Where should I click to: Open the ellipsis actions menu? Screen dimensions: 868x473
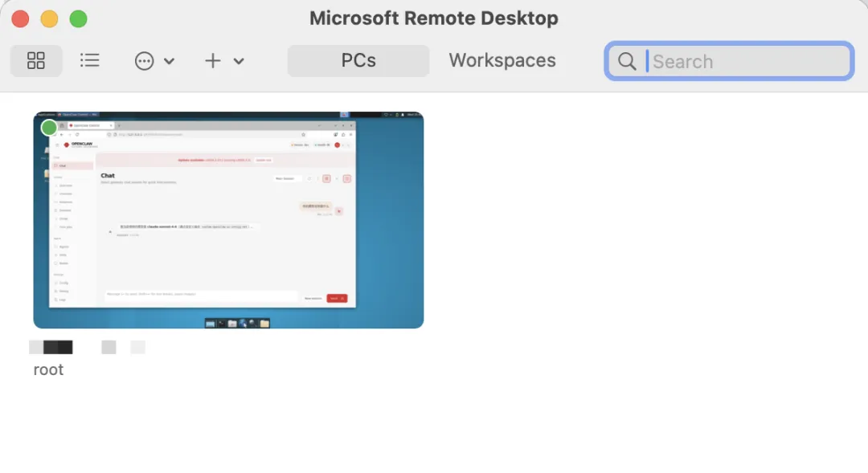point(145,61)
